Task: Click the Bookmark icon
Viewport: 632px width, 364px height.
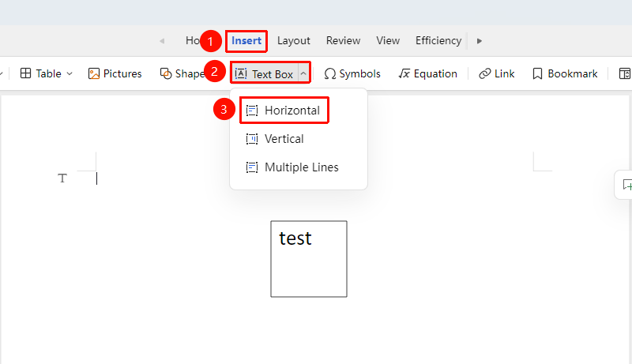Action: click(x=537, y=73)
